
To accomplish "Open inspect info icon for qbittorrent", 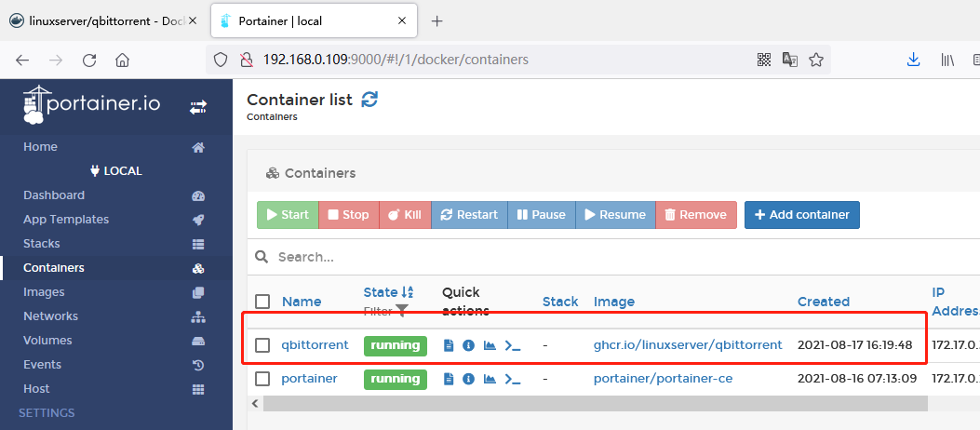I will (469, 345).
